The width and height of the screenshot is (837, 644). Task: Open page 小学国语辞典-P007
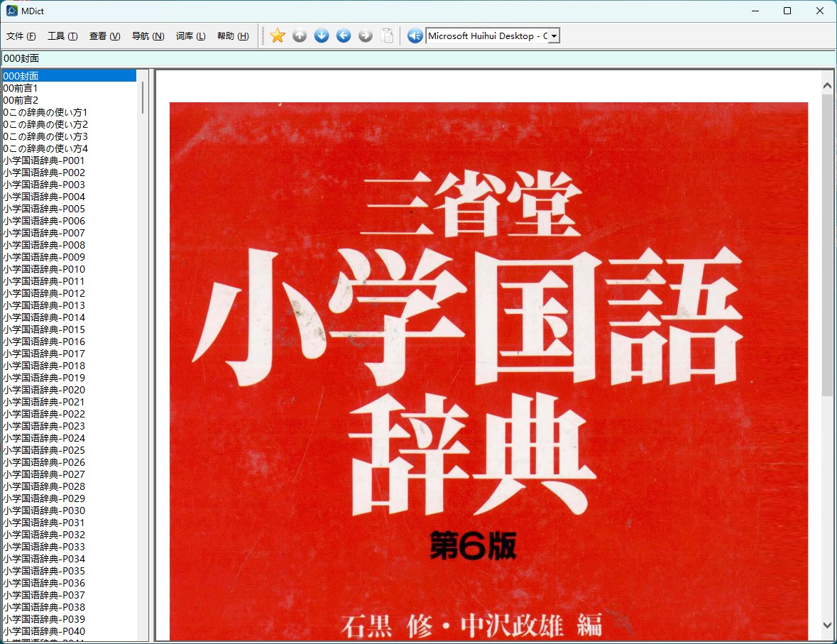[70, 233]
